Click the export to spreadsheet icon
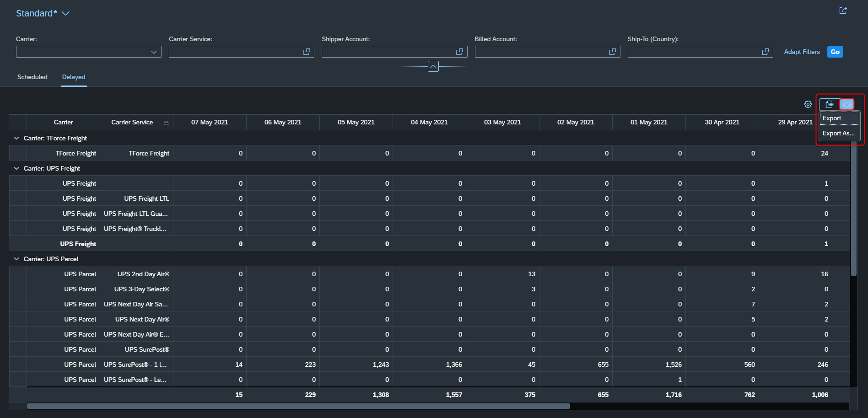Viewport: 868px width, 418px height. point(830,104)
